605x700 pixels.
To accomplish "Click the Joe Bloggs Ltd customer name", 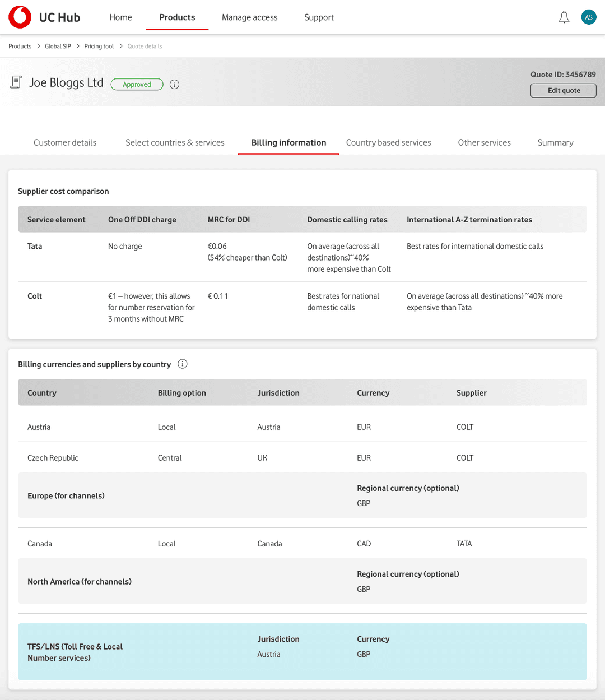I will pyautogui.click(x=66, y=83).
